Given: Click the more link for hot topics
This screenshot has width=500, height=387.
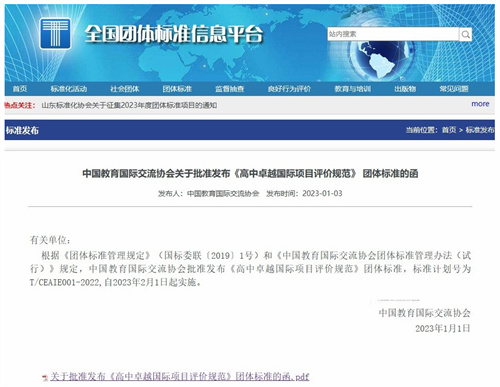Looking at the screenshot, I should point(480,104).
